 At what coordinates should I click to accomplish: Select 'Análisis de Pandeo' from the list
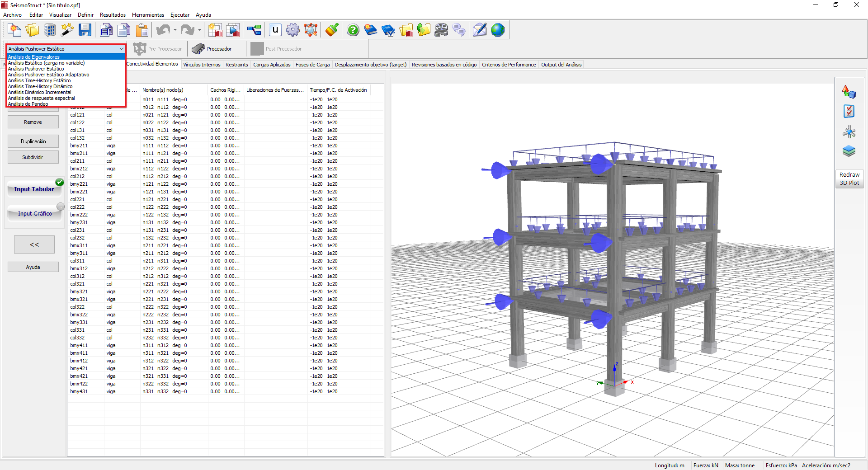pos(28,104)
